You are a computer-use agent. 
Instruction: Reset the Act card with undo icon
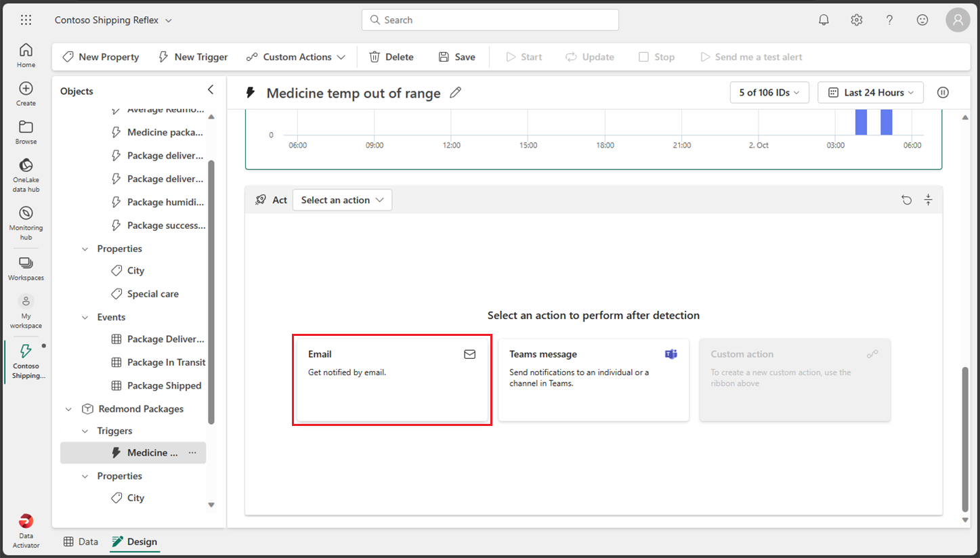click(x=907, y=200)
